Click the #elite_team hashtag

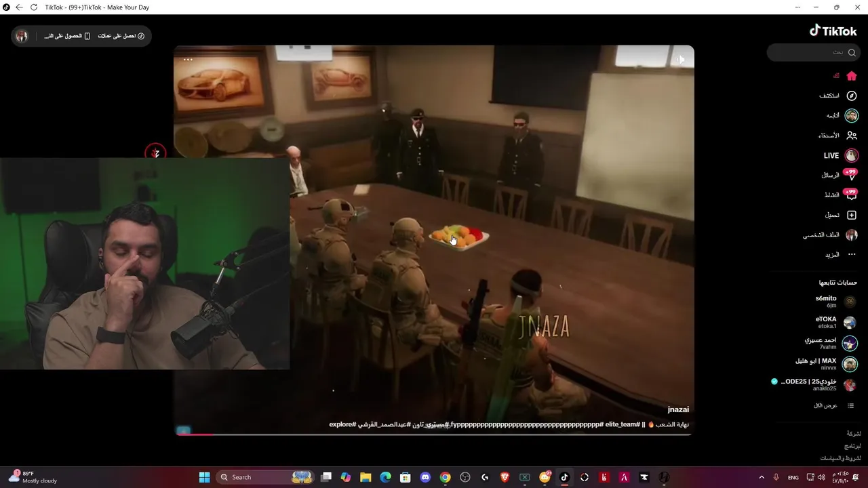622,425
